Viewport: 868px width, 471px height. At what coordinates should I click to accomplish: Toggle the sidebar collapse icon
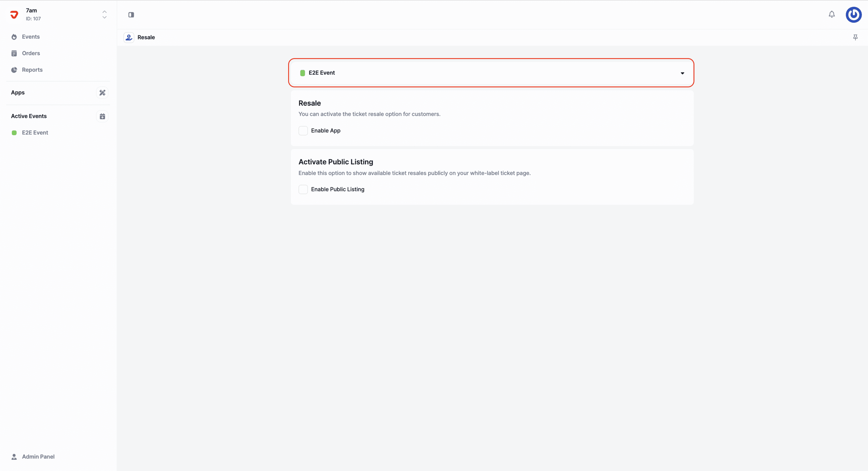131,15
